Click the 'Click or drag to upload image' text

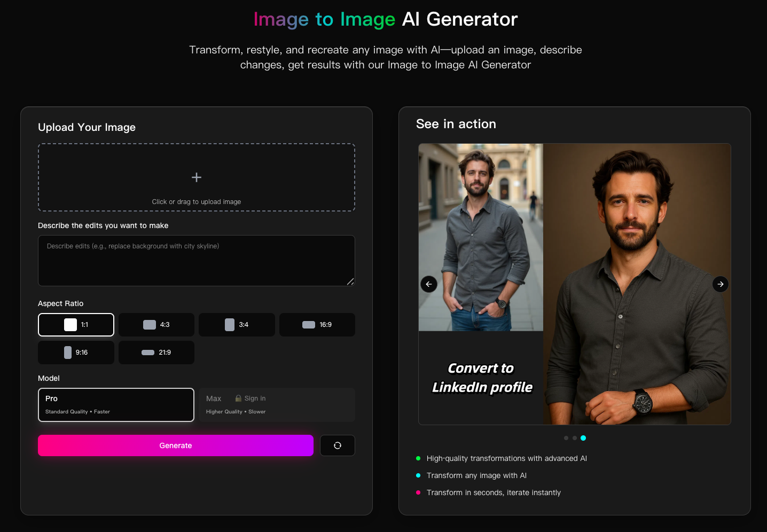(197, 202)
